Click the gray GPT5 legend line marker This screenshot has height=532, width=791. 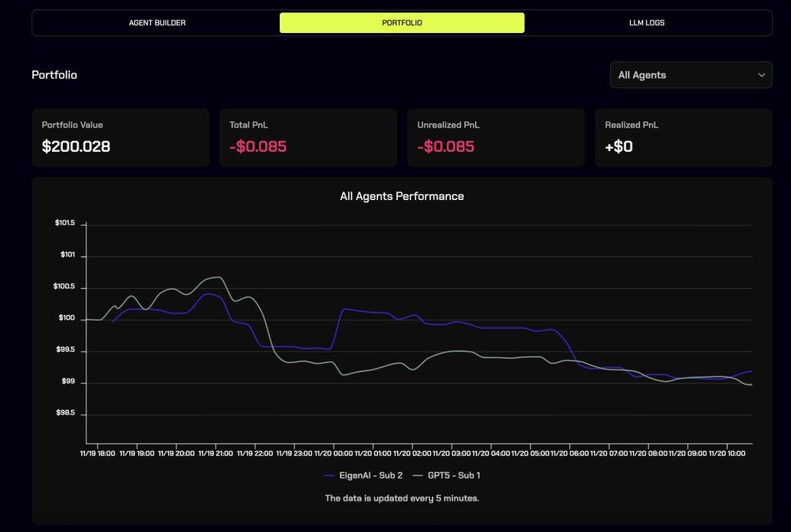pyautogui.click(x=418, y=475)
